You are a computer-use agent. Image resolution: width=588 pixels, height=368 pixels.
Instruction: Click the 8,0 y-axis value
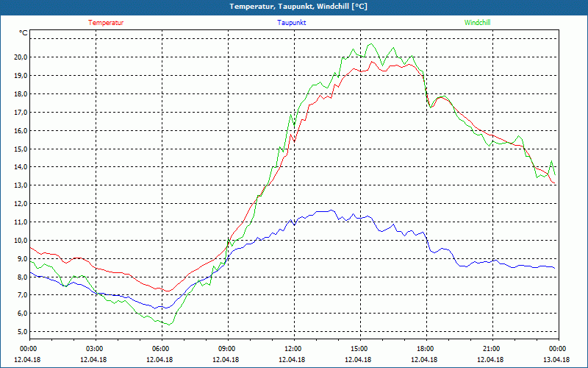(23, 277)
